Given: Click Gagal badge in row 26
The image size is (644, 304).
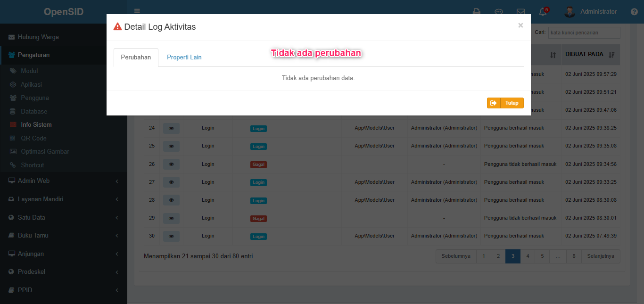Looking at the screenshot, I should click(258, 164).
